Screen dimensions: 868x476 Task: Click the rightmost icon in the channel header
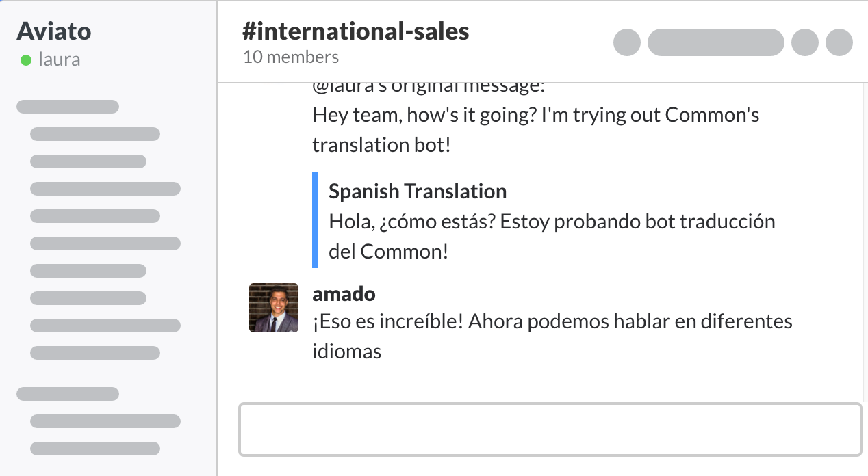pyautogui.click(x=839, y=42)
